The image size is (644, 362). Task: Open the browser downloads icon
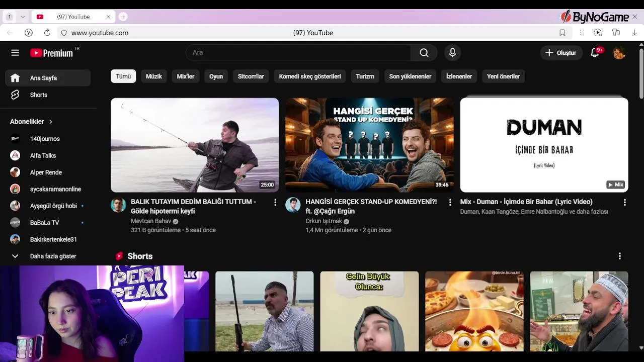click(634, 33)
